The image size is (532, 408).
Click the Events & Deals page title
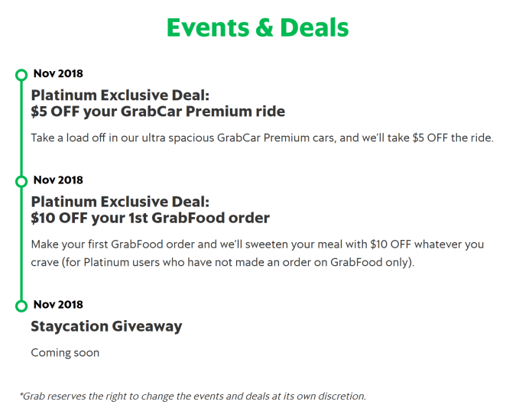click(x=258, y=28)
